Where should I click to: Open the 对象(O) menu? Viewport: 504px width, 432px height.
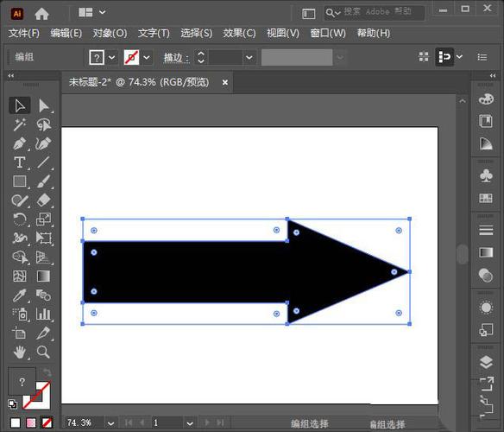(x=110, y=33)
